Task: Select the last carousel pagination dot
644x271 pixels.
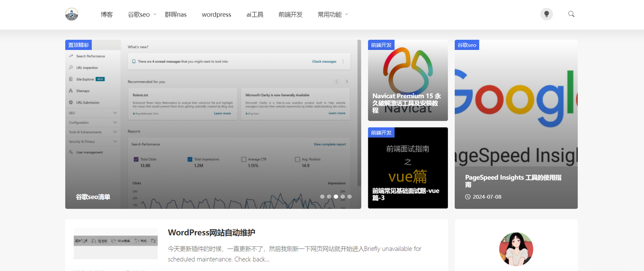Action: [x=350, y=197]
